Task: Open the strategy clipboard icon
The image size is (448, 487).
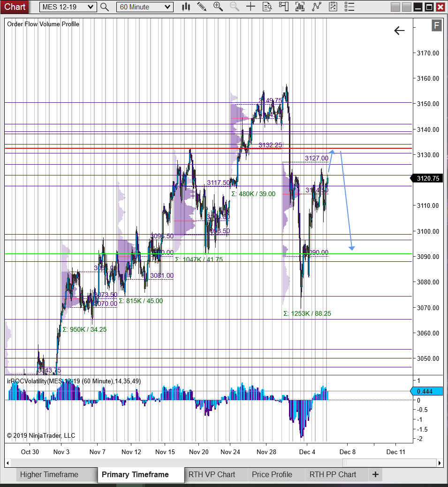Action: point(333,7)
